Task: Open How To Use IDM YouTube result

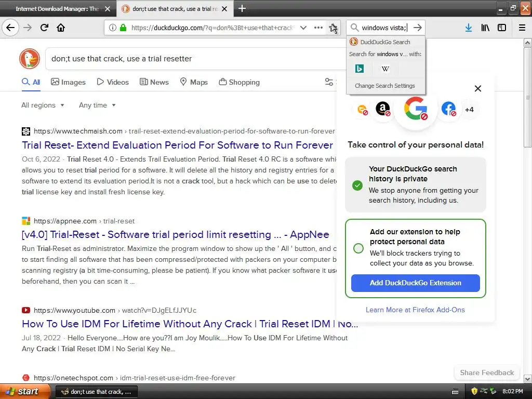Action: 190,324
